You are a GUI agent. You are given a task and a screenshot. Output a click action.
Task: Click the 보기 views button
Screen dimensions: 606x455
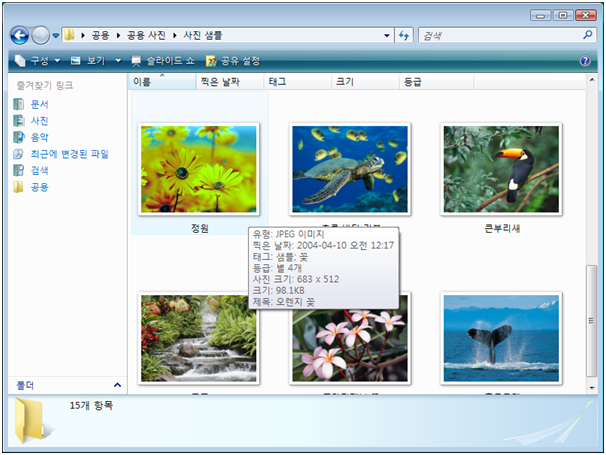pos(88,61)
